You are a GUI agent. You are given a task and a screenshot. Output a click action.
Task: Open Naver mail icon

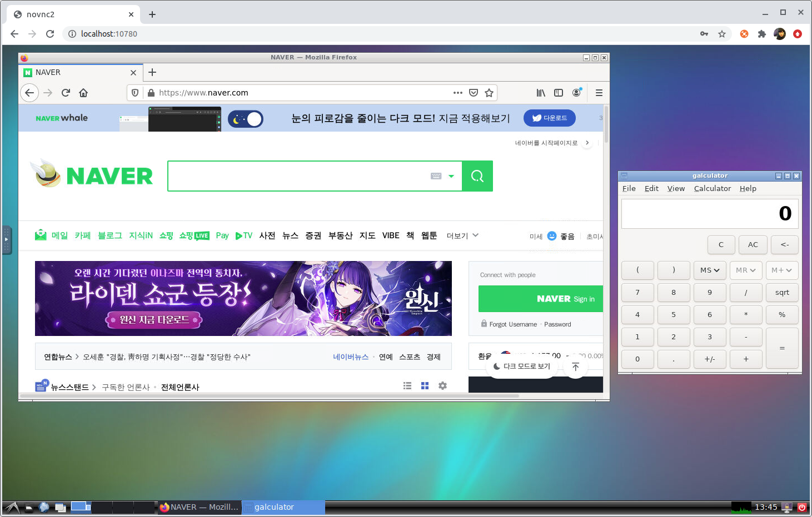point(41,235)
